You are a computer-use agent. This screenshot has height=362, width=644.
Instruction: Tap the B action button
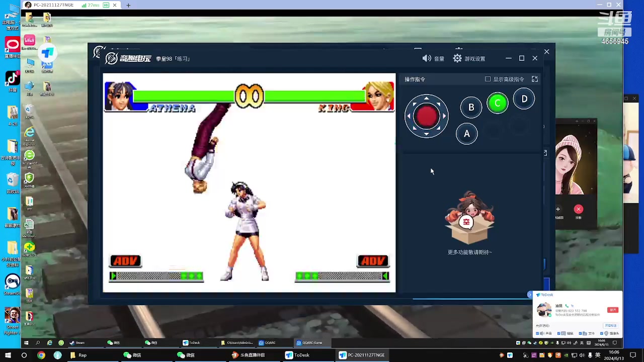(x=471, y=107)
